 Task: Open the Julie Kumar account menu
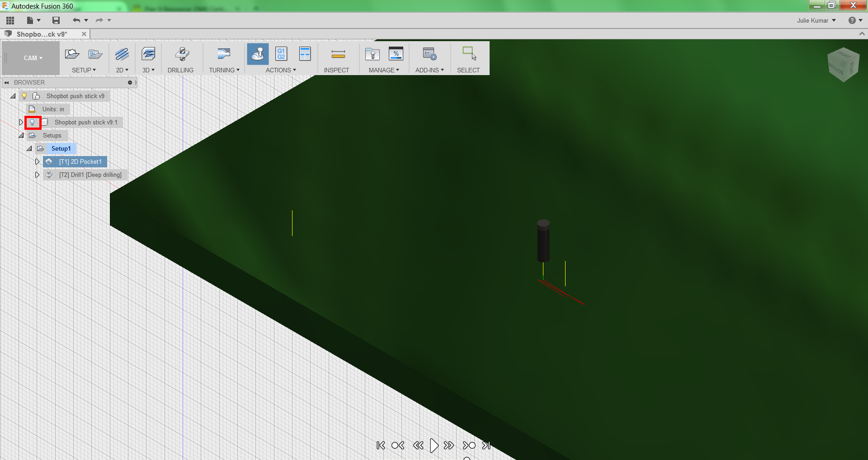click(x=816, y=21)
